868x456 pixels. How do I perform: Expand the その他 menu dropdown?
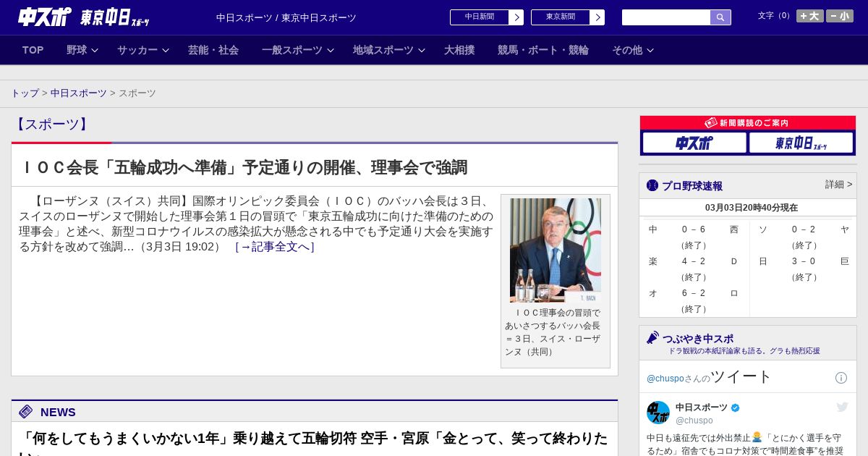(633, 50)
